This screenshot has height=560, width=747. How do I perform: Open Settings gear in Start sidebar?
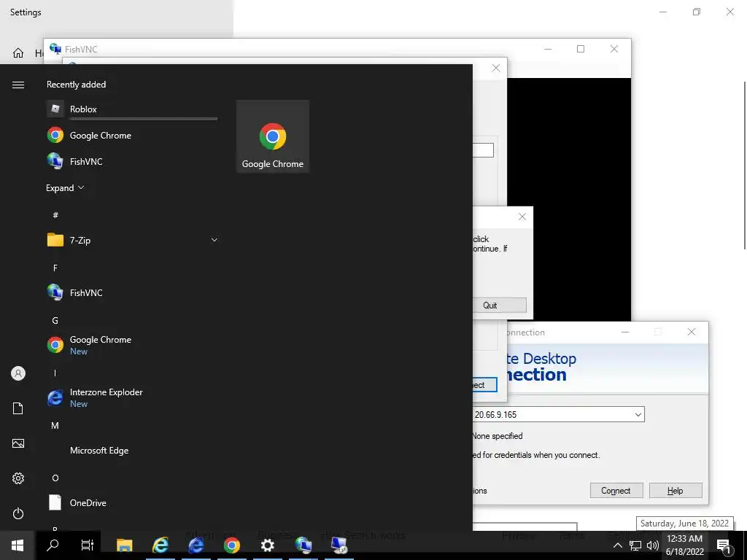coord(18,478)
